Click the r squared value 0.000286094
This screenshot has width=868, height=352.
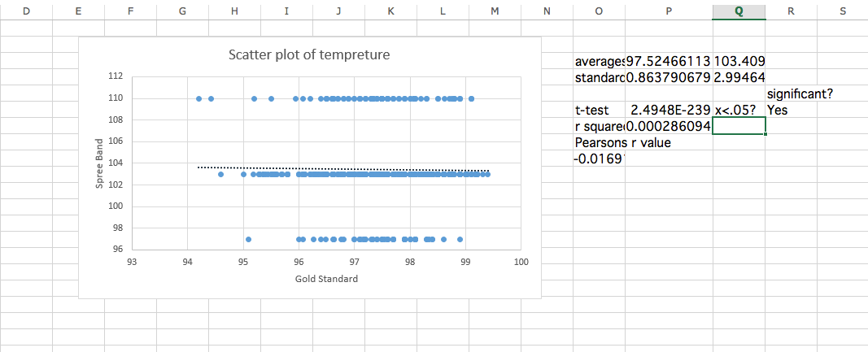(669, 126)
